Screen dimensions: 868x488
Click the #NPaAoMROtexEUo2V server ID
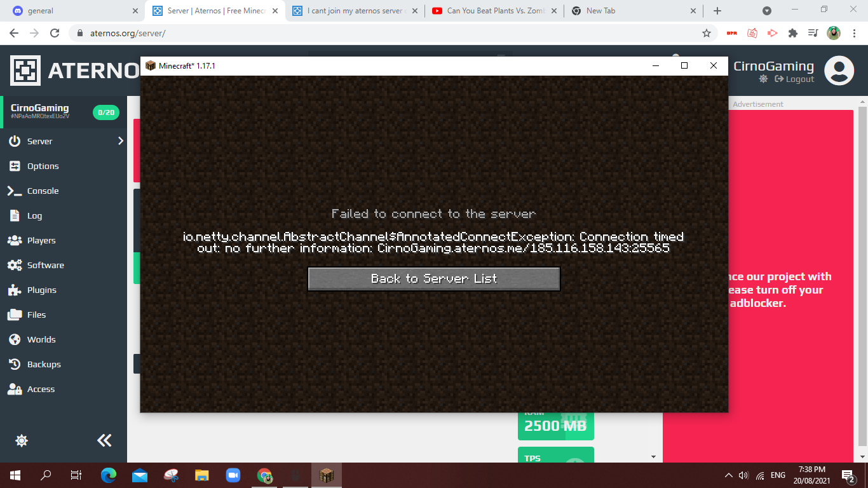click(40, 117)
